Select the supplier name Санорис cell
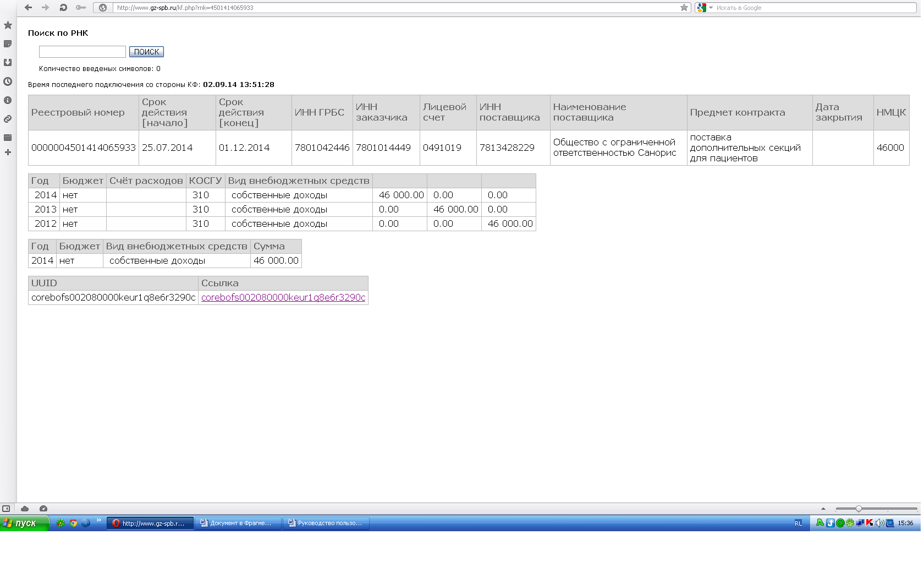Image resolution: width=924 pixels, height=578 pixels. (x=619, y=148)
